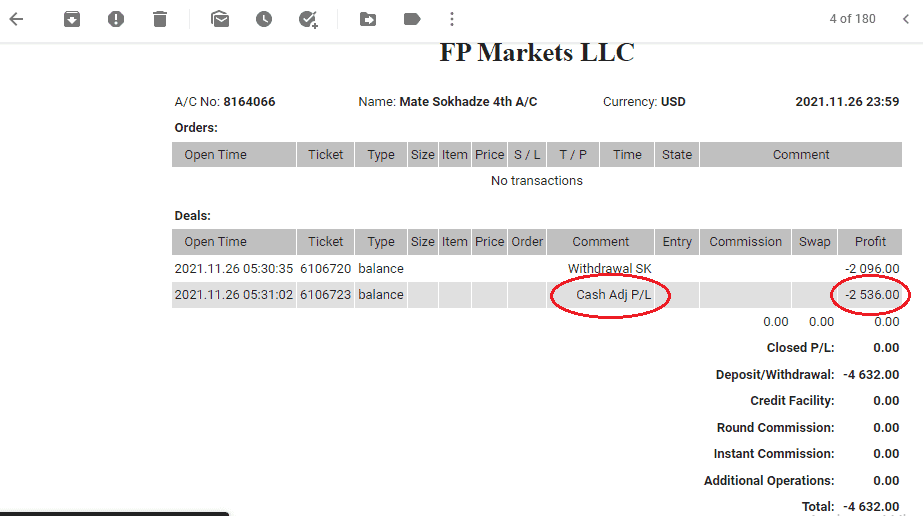
Task: Click the Open Time header under Orders
Action: click(x=215, y=155)
